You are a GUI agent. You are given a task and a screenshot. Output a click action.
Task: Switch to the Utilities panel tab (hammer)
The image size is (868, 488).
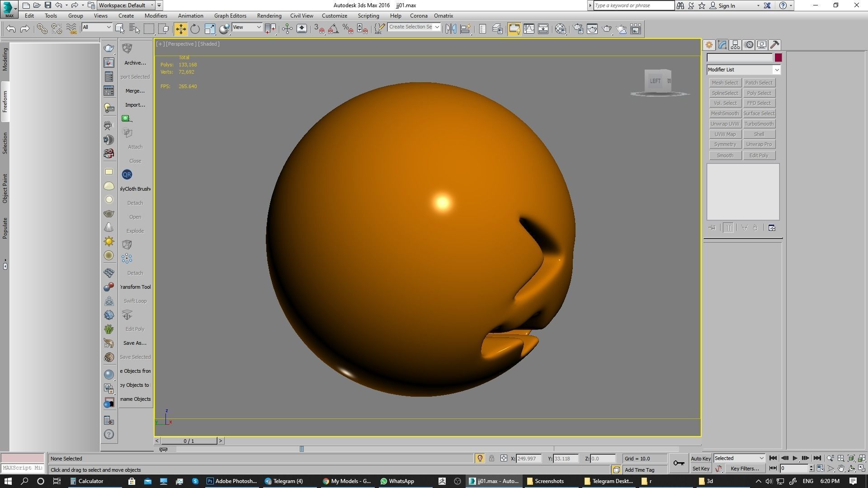coord(775,45)
